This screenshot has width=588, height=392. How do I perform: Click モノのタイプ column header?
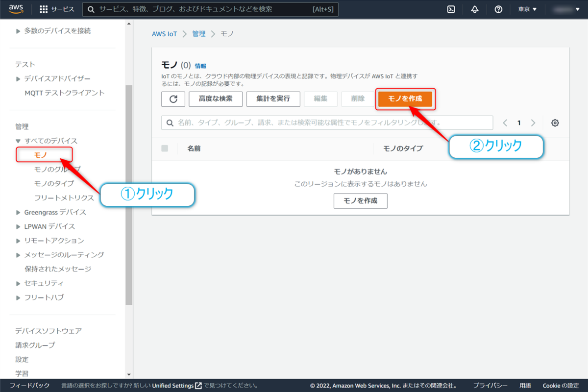click(x=403, y=148)
